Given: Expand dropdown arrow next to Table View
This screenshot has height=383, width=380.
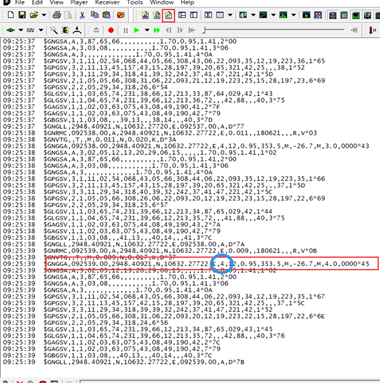Looking at the screenshot, I should pos(230,15).
